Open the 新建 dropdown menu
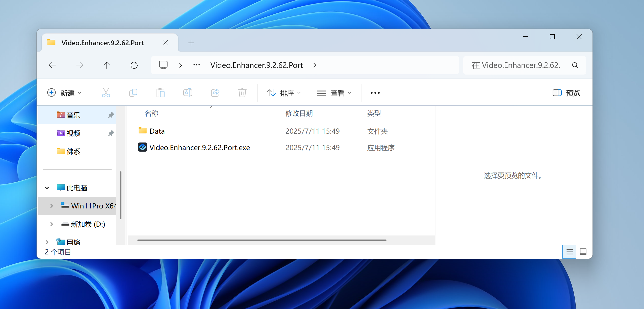Image resolution: width=644 pixels, height=309 pixels. click(64, 93)
